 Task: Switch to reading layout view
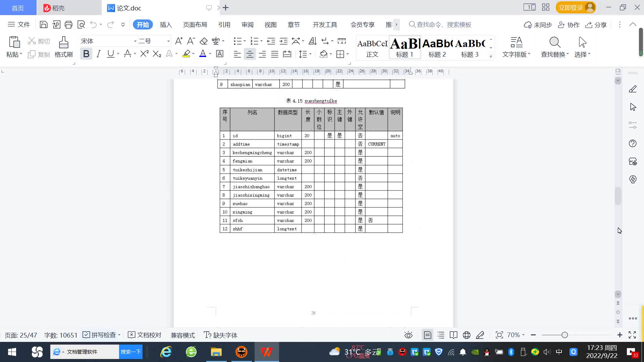click(453, 335)
